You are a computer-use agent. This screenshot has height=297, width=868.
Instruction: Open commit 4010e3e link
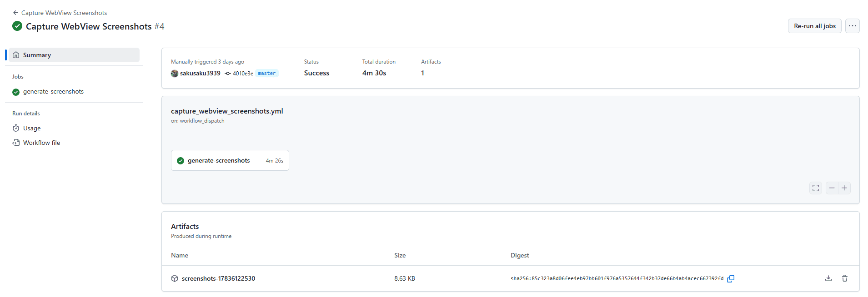pos(242,74)
